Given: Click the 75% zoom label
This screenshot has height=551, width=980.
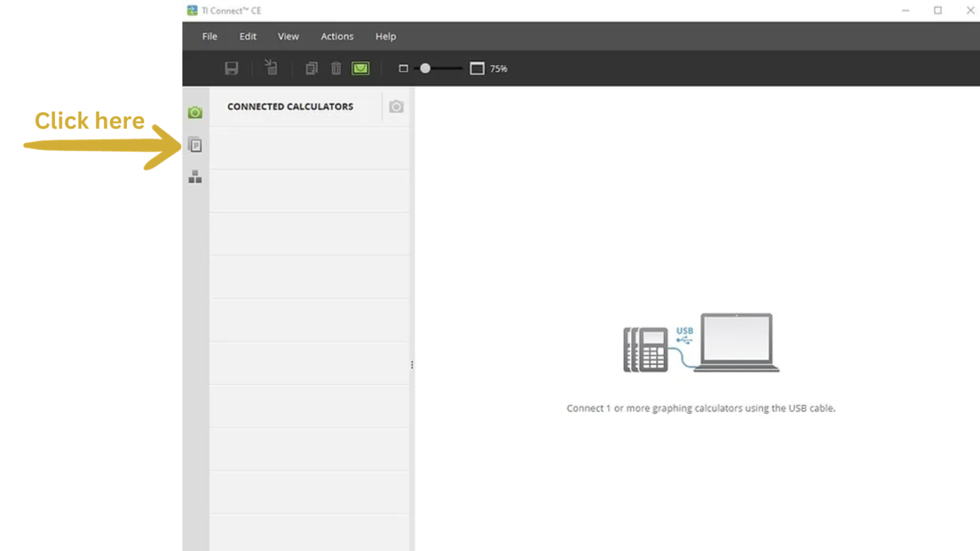Looking at the screenshot, I should (x=498, y=68).
